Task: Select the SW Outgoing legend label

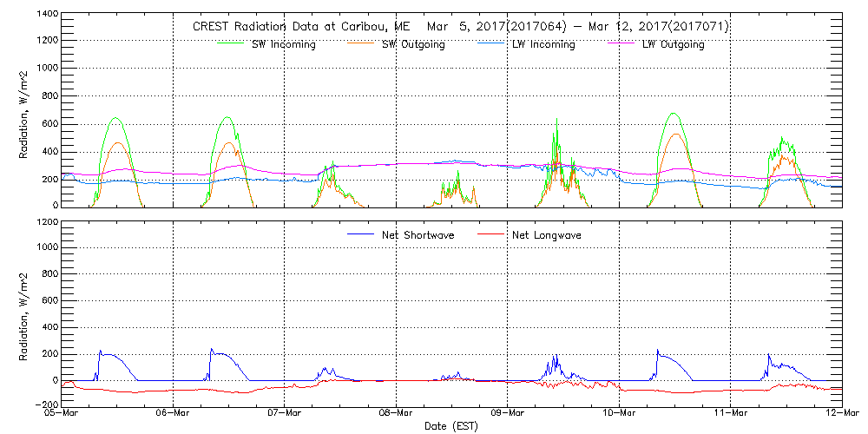Action: click(x=413, y=45)
